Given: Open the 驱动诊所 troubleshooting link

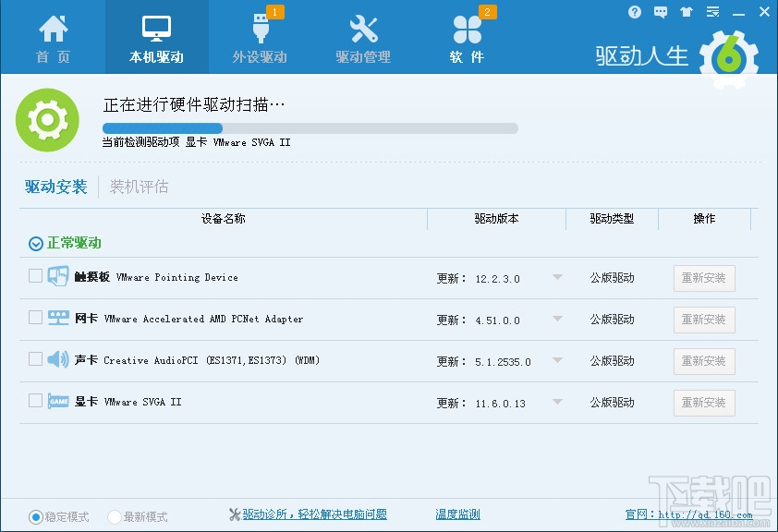Looking at the screenshot, I should click(x=314, y=514).
